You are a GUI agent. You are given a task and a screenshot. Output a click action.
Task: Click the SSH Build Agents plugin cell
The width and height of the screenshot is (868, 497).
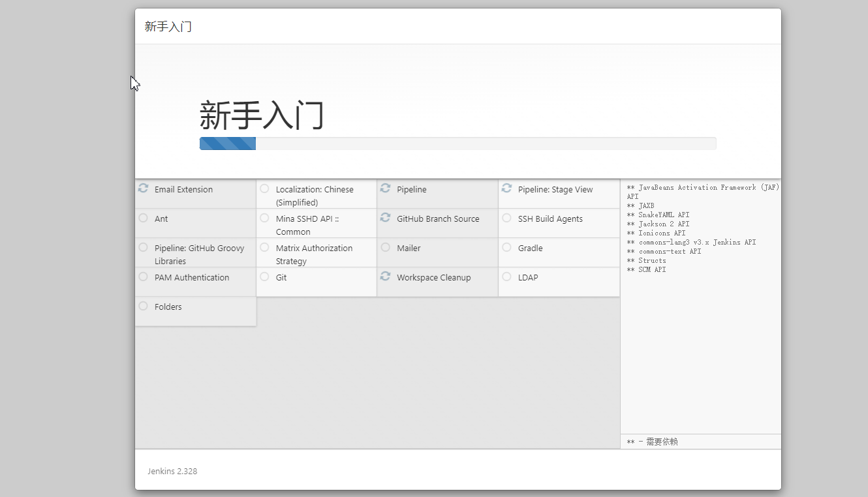559,223
